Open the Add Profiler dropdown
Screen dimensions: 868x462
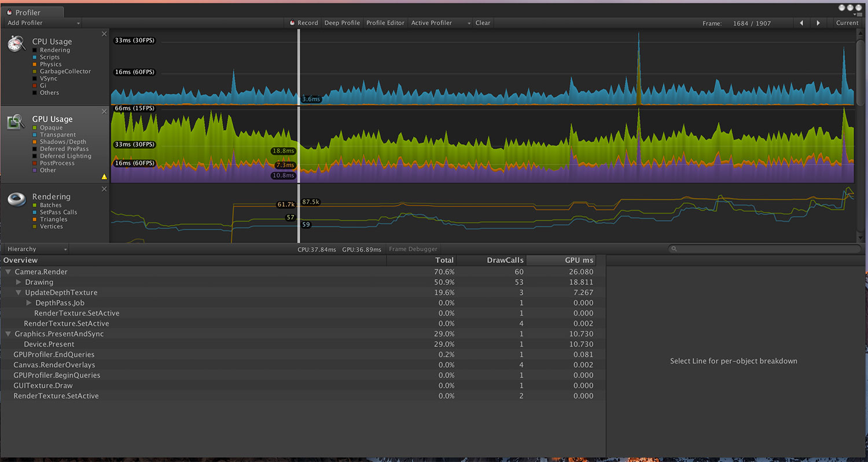[42, 23]
